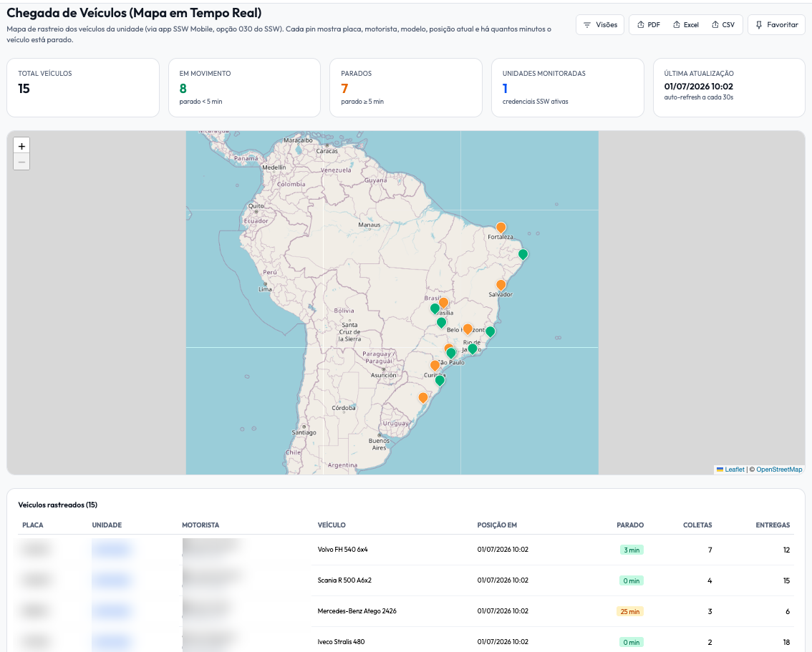Open the OpenStreetMap attribution link
Image resolution: width=812 pixels, height=652 pixels.
point(779,469)
